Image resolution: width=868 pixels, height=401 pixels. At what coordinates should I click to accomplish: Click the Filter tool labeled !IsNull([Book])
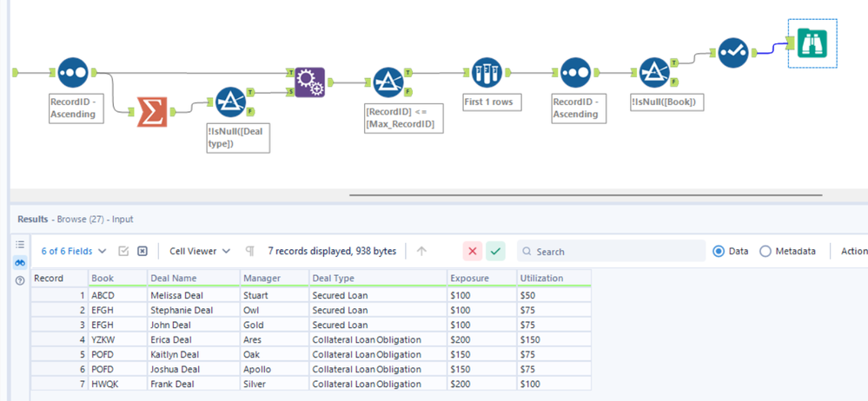(653, 74)
